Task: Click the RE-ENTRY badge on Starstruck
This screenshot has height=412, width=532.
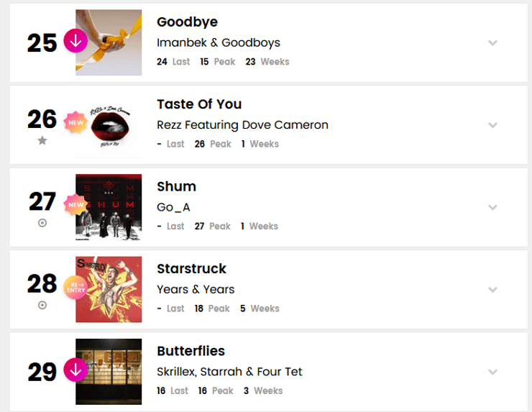Action: pos(75,288)
